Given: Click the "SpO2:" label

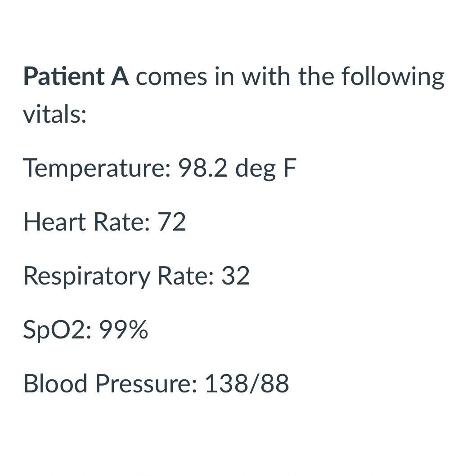Looking at the screenshot, I should [57, 330].
